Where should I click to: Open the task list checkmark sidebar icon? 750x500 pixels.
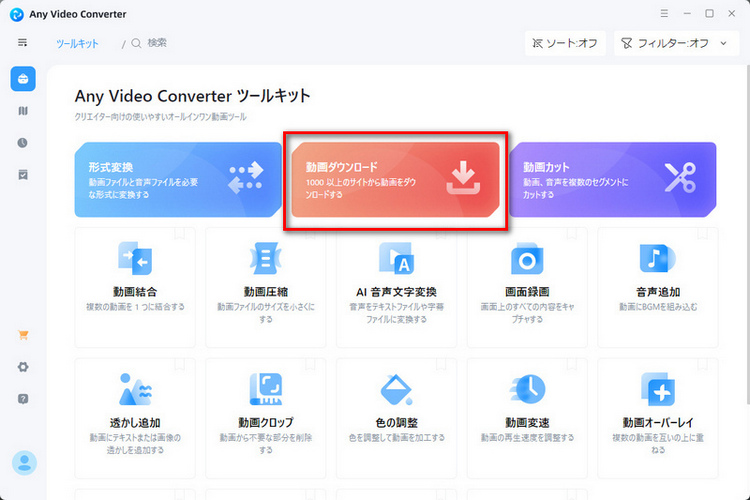click(x=23, y=175)
